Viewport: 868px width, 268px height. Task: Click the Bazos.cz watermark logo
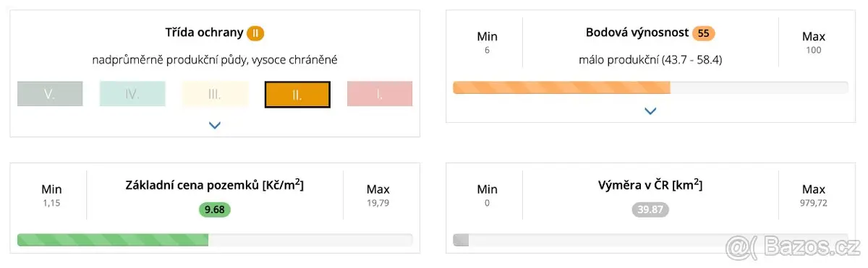coord(793,246)
